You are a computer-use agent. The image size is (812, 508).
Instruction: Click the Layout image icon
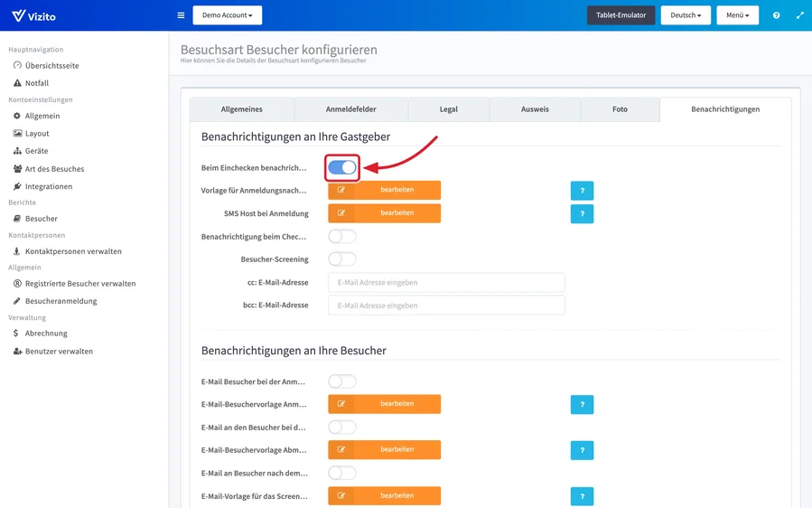[17, 133]
